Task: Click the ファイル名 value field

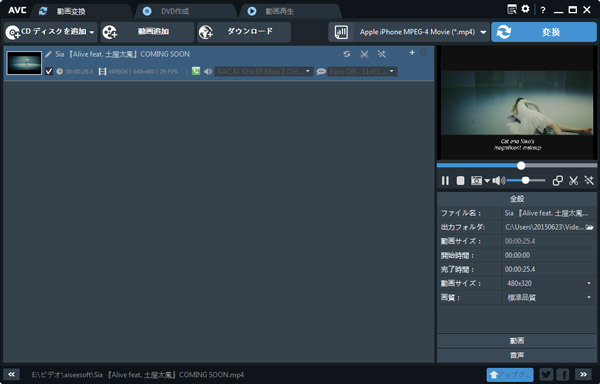Action: 549,213
